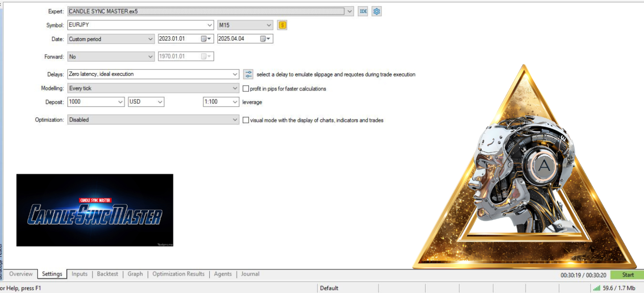Image resolution: width=644 pixels, height=293 pixels.
Task: Click the symbol specification dollar icon
Action: pyautogui.click(x=282, y=25)
